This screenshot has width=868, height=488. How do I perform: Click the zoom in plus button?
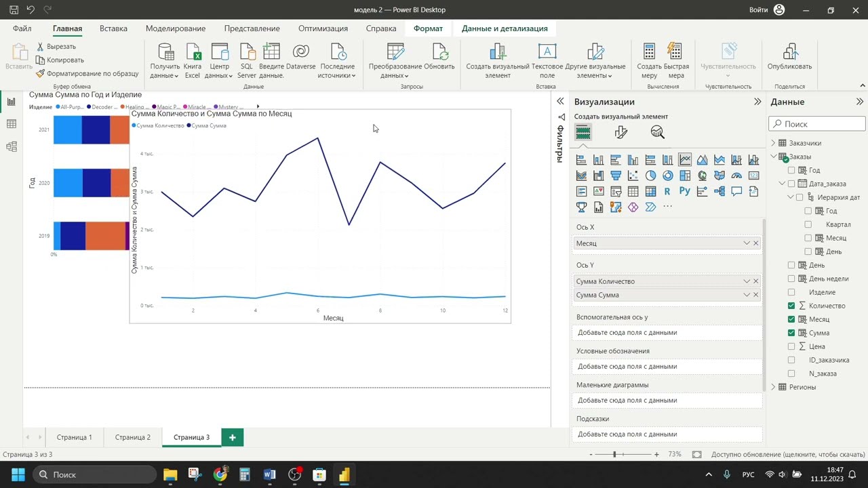coord(656,454)
